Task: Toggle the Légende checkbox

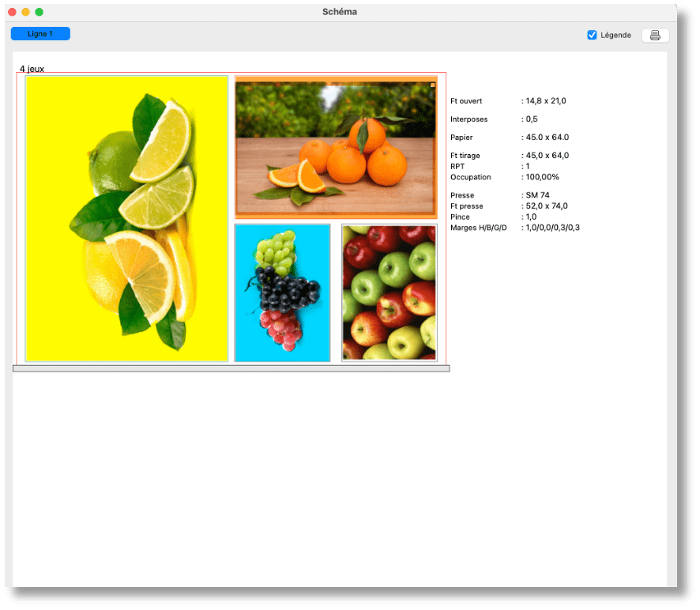Action: pyautogui.click(x=592, y=35)
